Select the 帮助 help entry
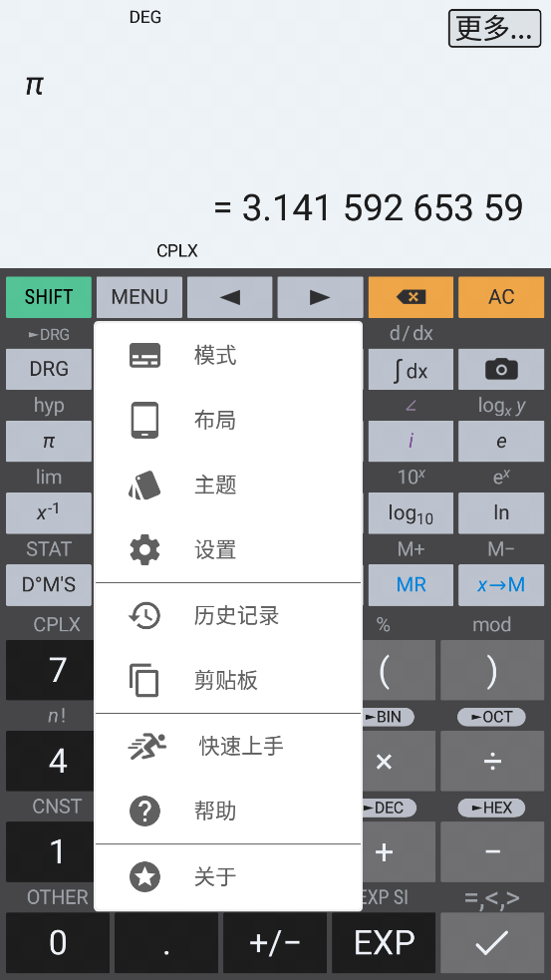 tap(228, 812)
